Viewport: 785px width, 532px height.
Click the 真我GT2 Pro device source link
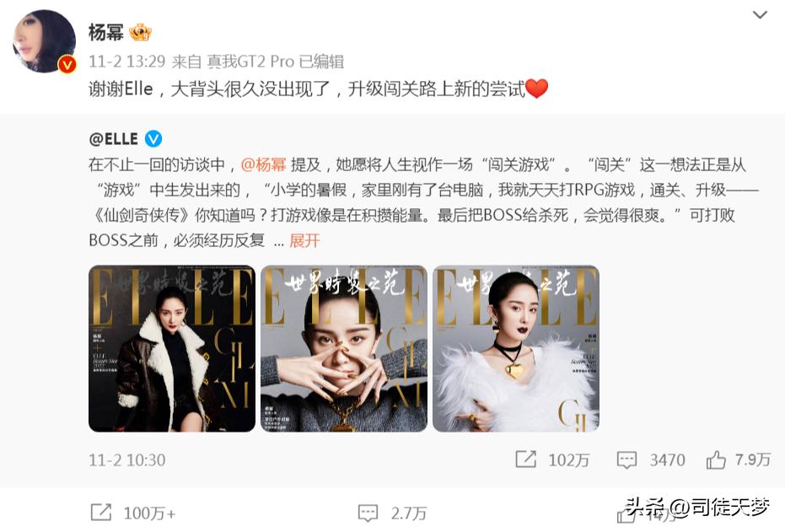tap(250, 62)
